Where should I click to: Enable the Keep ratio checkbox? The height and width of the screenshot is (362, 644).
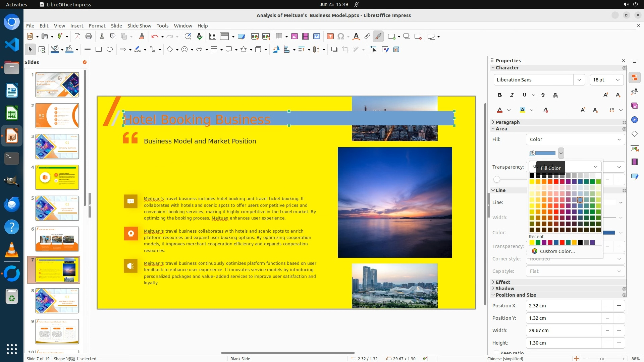click(496, 353)
